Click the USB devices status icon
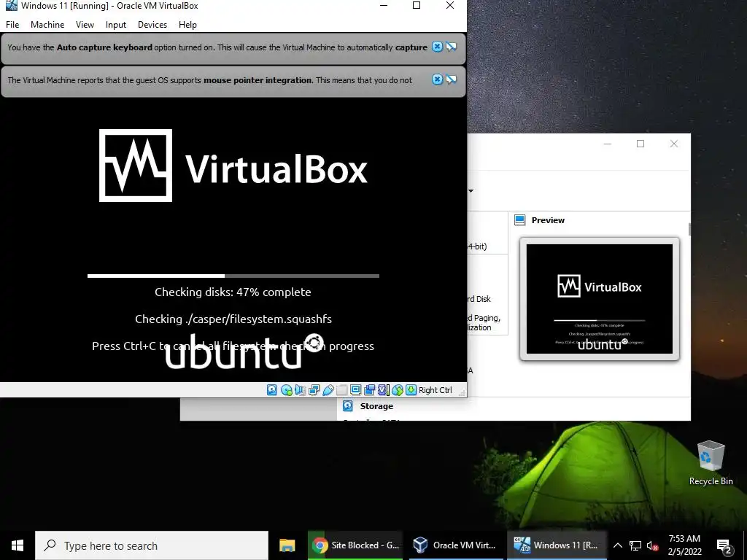747x560 pixels. coord(328,390)
